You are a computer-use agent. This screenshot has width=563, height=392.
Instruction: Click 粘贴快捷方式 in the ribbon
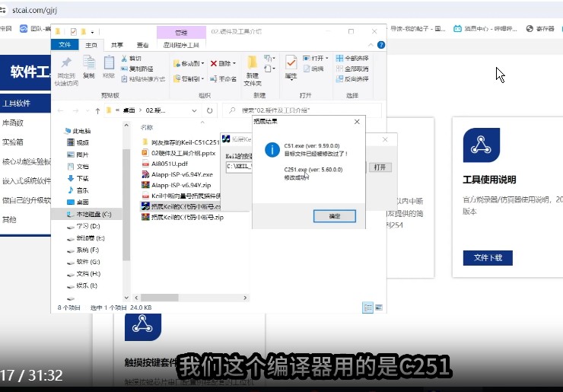coord(143,78)
